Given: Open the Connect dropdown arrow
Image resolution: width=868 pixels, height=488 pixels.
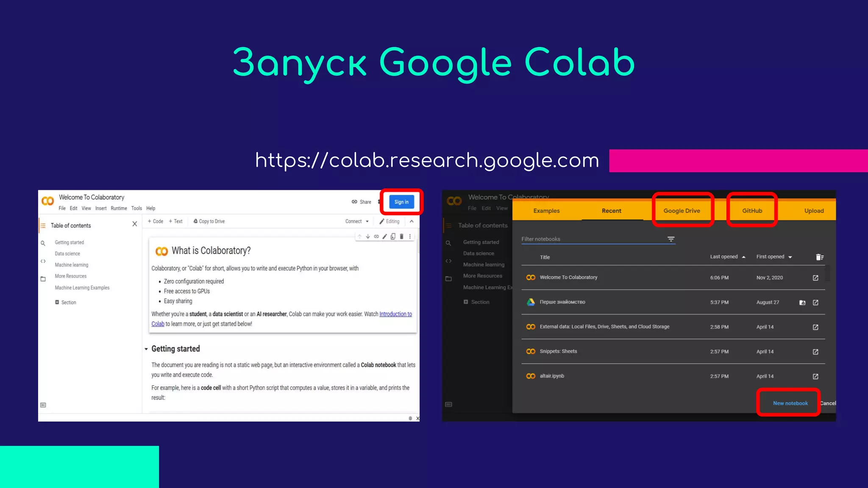Looking at the screenshot, I should click(367, 222).
